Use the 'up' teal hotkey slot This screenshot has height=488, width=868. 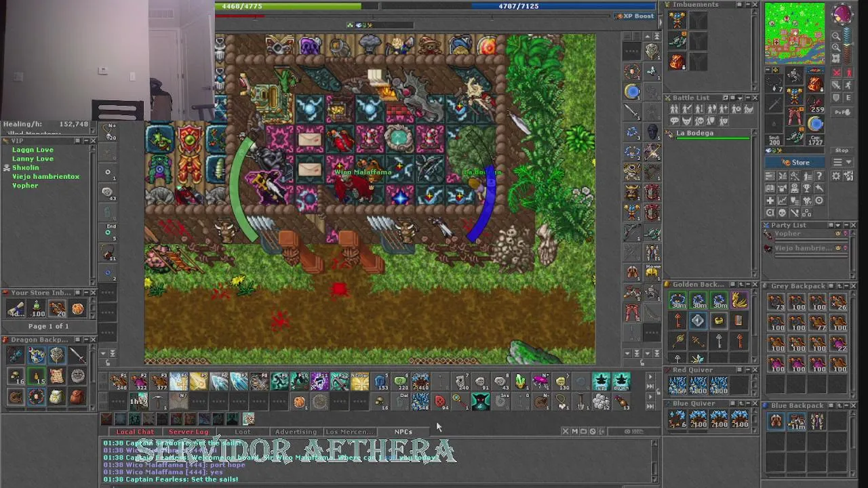click(x=601, y=382)
